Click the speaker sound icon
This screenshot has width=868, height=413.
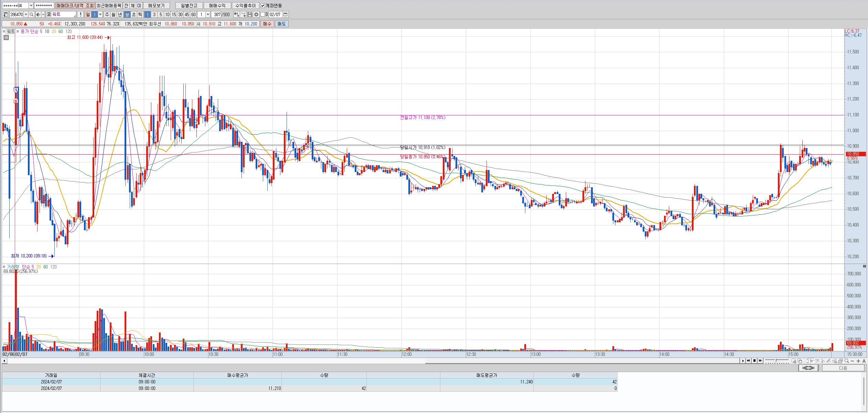[38, 14]
